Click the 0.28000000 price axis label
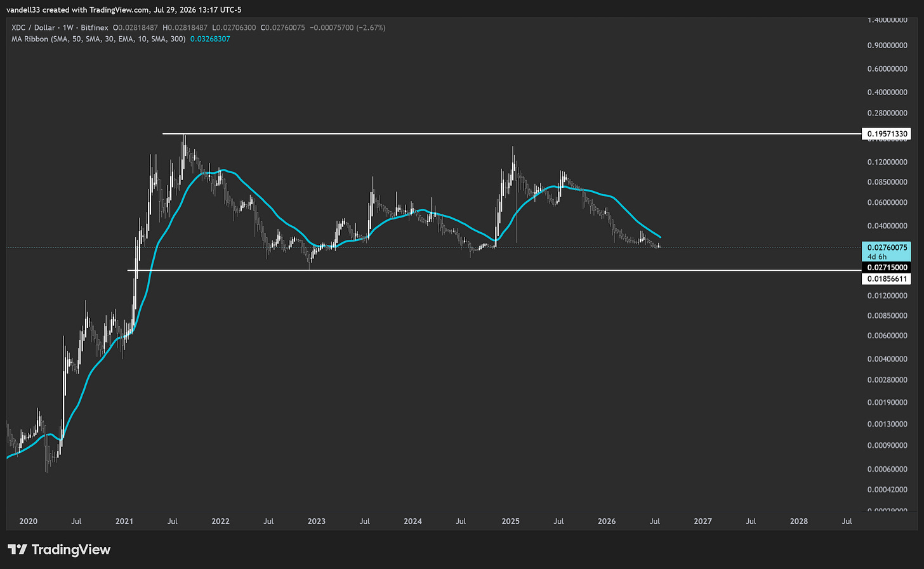 tap(887, 114)
